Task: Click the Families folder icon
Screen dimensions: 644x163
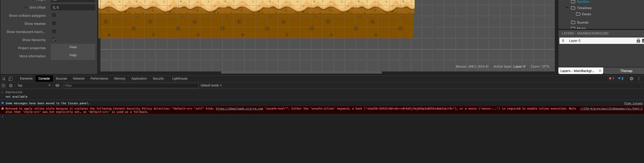Action: (573, 2)
